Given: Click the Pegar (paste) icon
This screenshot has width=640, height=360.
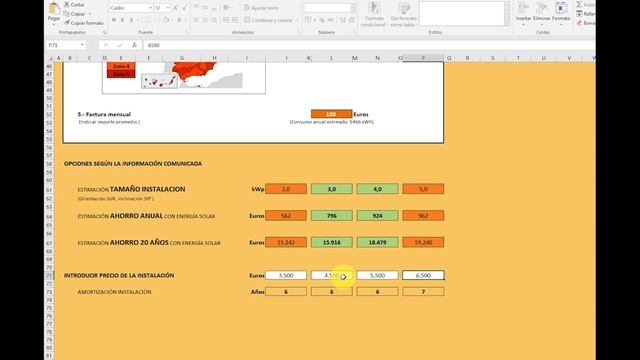Looking at the screenshot, I should 54,9.
